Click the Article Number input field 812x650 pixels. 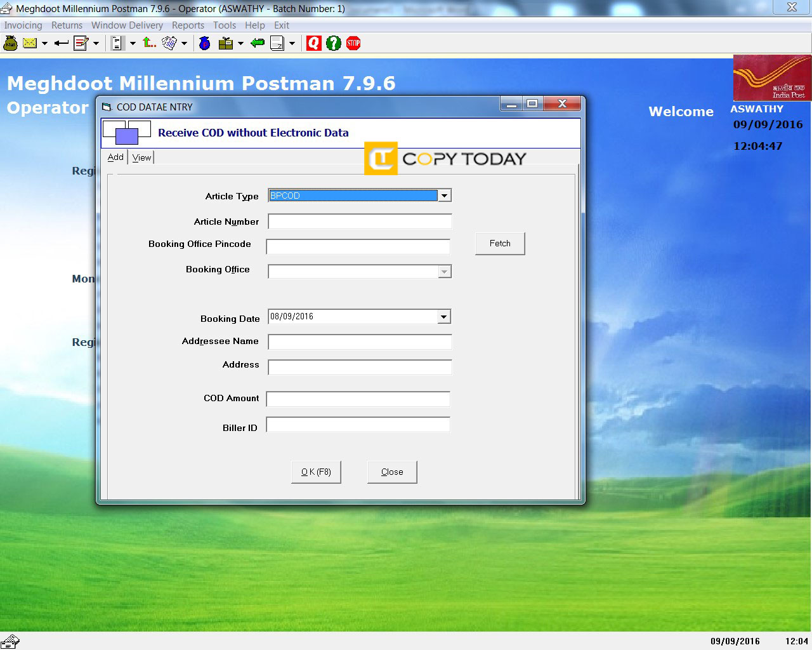(360, 222)
